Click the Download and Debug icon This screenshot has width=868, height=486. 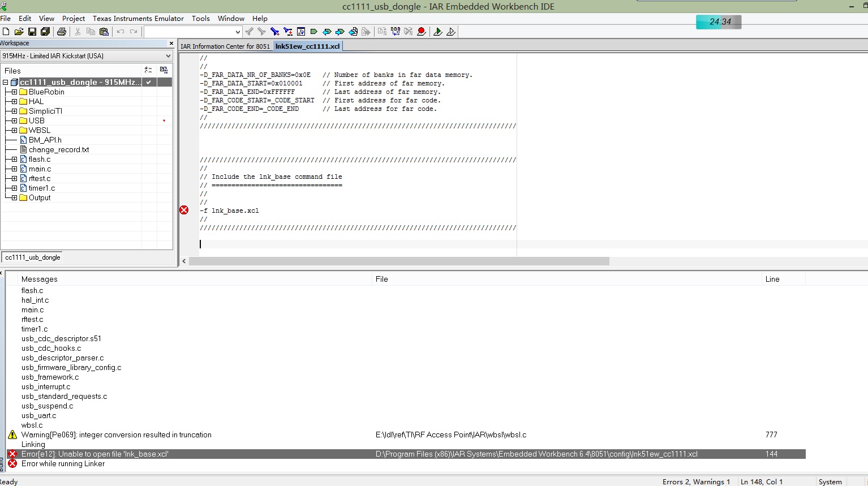click(438, 32)
